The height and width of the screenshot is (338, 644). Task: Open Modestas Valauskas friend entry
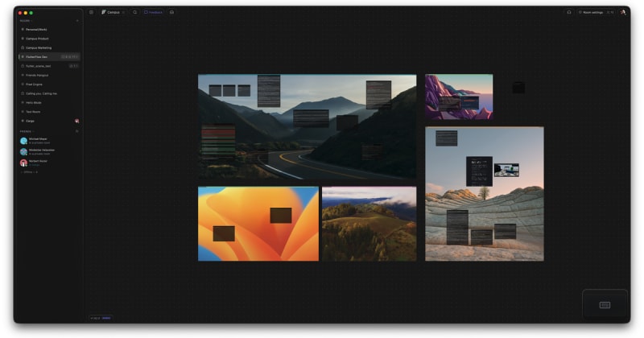pyautogui.click(x=49, y=152)
